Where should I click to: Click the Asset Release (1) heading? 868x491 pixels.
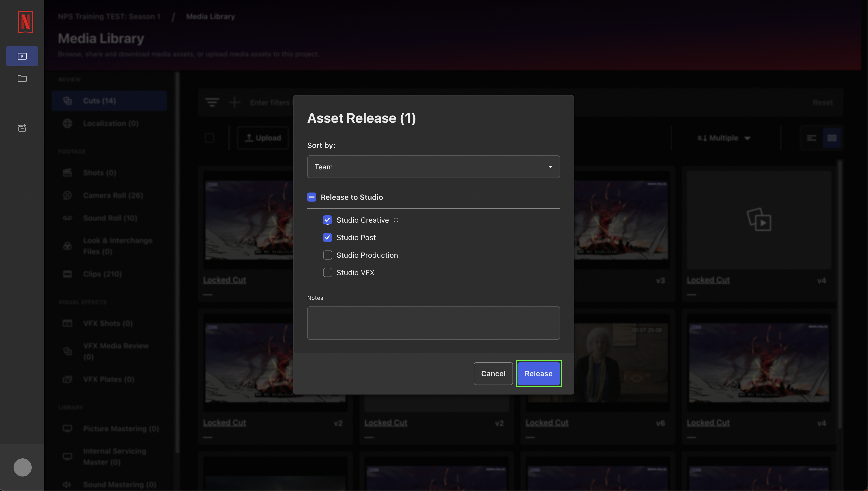tap(362, 118)
